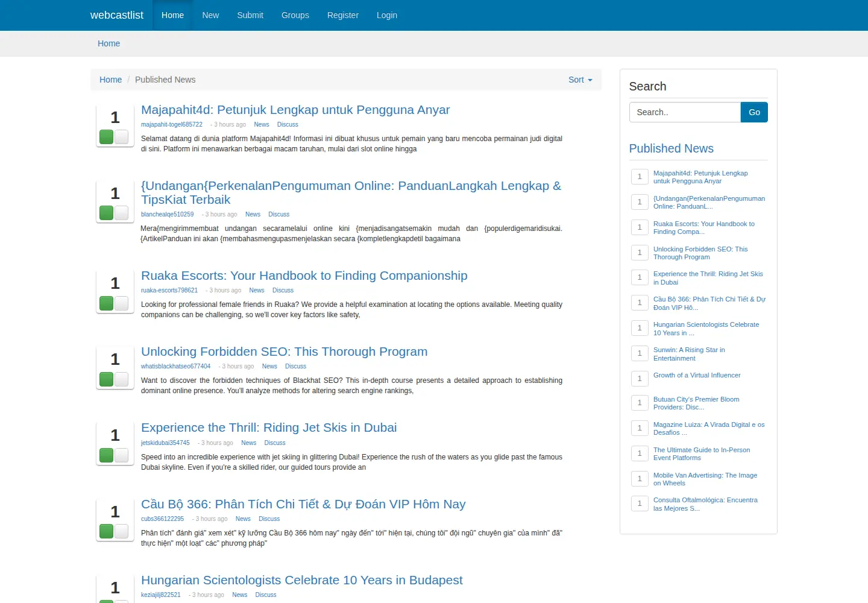Downvote the Riding Jet Skis in Dubai post
Viewport: 868px width, 603px height.
point(122,455)
